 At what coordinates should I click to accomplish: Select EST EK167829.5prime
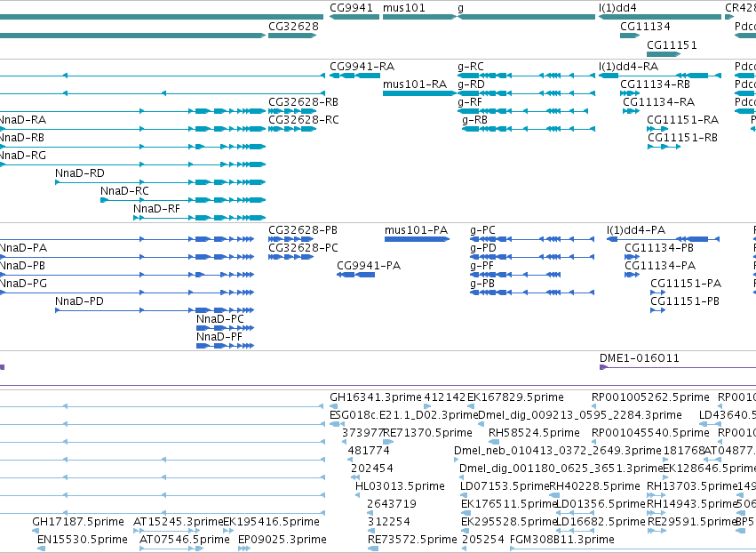pos(471,406)
